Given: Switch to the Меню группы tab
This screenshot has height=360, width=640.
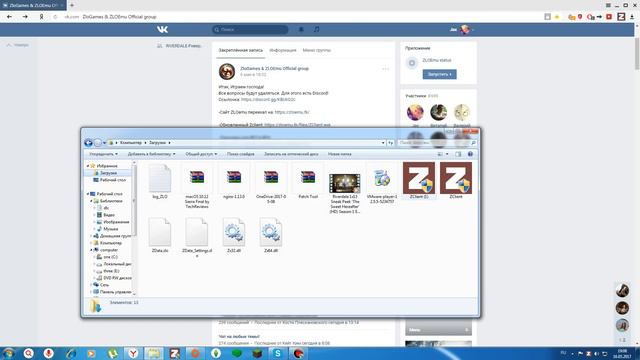Looking at the screenshot, I should [317, 50].
